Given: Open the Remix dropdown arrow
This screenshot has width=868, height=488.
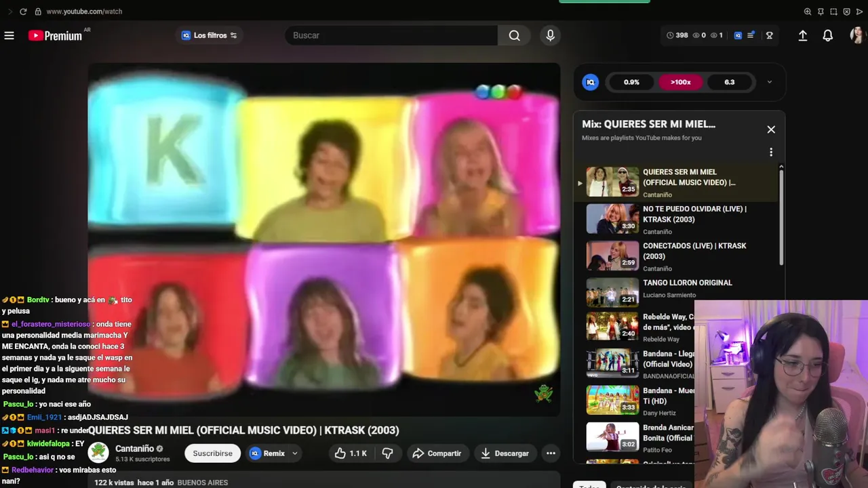Looking at the screenshot, I should (295, 453).
